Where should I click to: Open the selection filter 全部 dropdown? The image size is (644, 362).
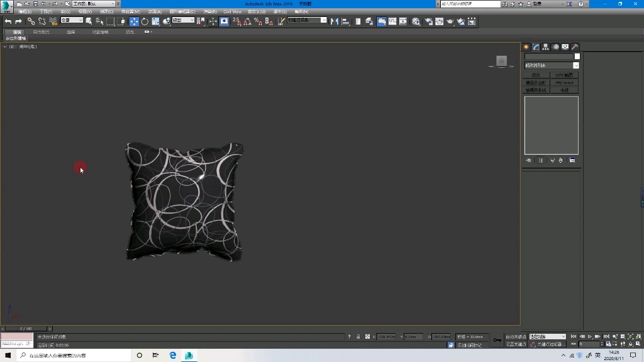(x=71, y=21)
